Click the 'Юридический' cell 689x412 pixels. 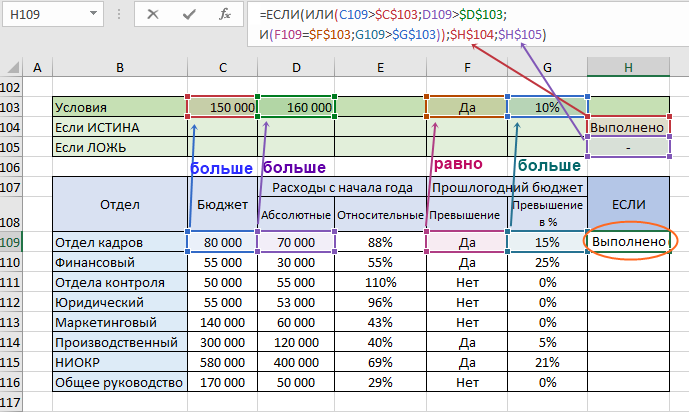[x=120, y=302]
